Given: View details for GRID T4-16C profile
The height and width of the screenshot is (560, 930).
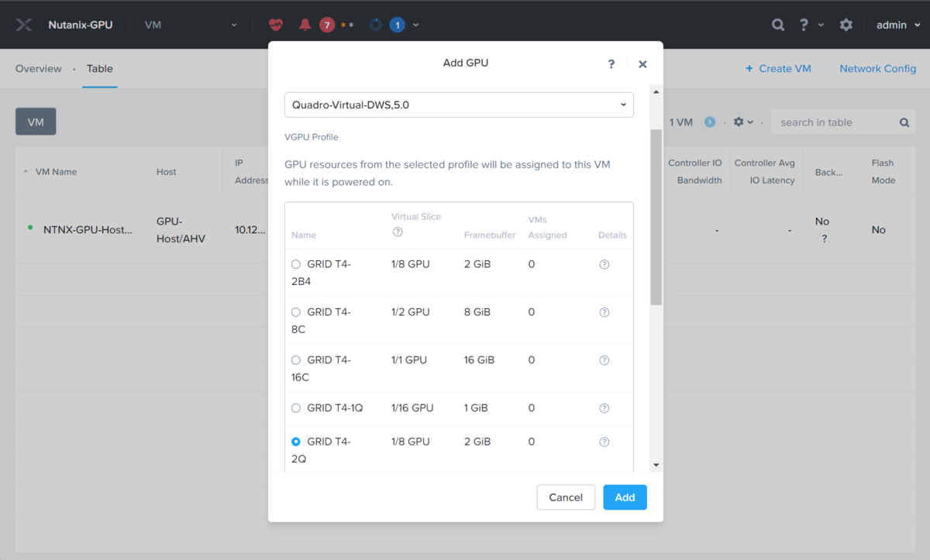Looking at the screenshot, I should pyautogui.click(x=604, y=360).
